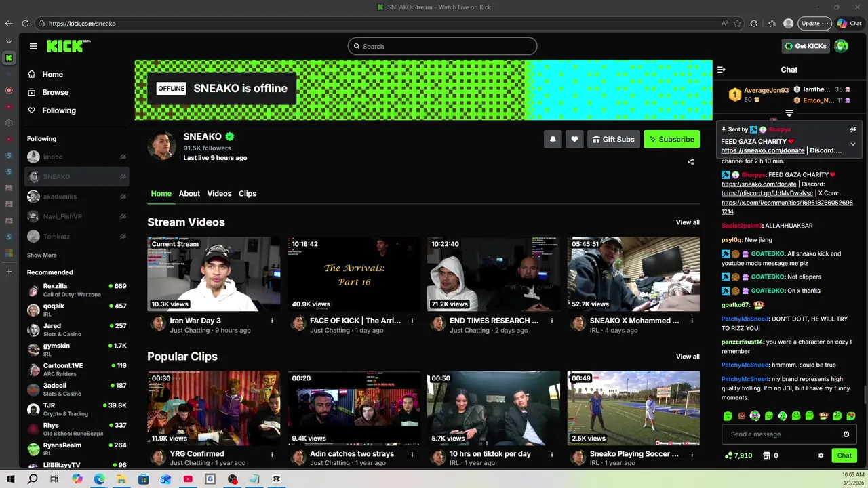The height and width of the screenshot is (488, 868).
Task: Click the share channel icon
Action: (x=690, y=161)
